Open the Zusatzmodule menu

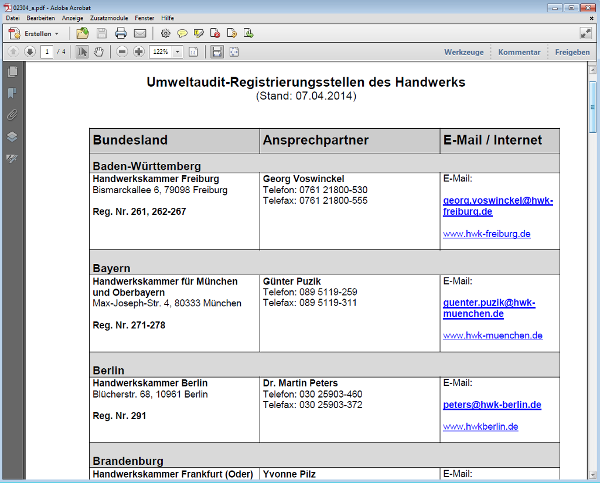pos(110,18)
